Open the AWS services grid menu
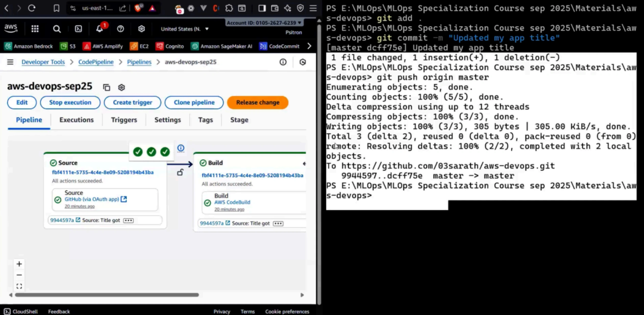 point(35,29)
